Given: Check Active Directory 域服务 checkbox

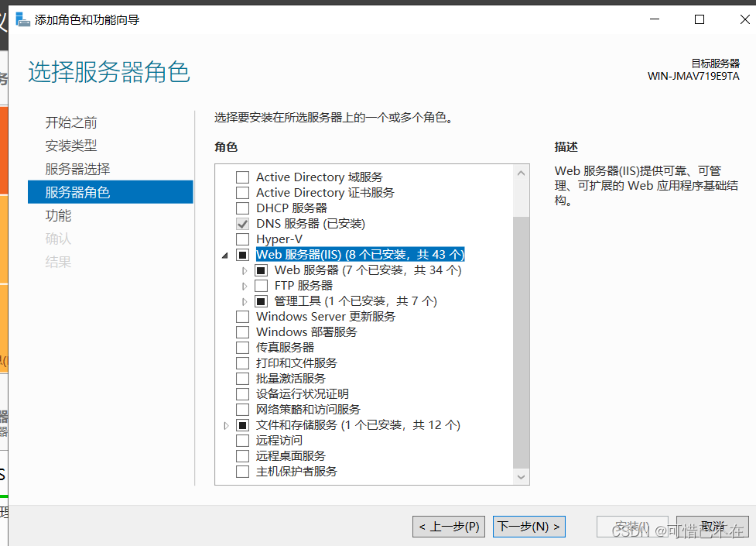Looking at the screenshot, I should point(242,177).
